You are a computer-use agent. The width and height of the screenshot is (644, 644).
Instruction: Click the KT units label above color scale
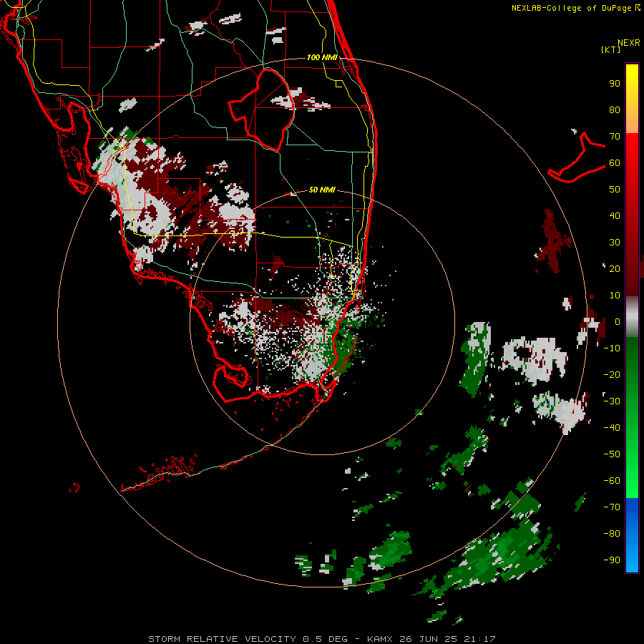611,49
